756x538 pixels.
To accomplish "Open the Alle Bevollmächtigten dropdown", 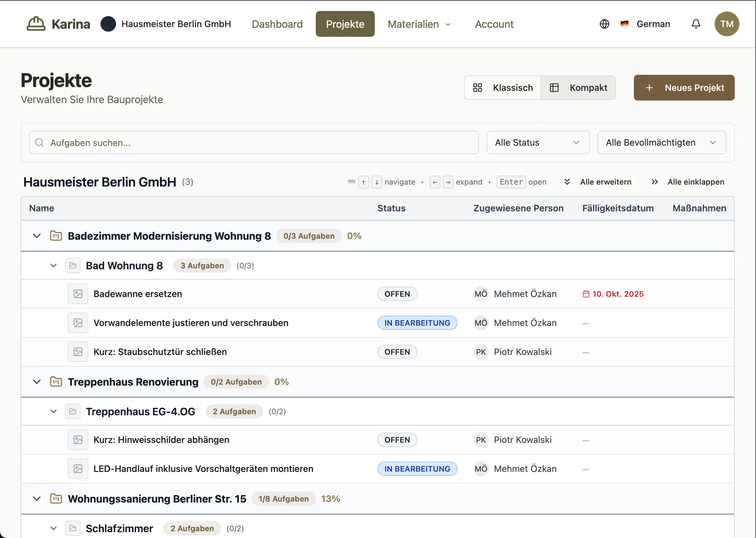I will point(661,142).
